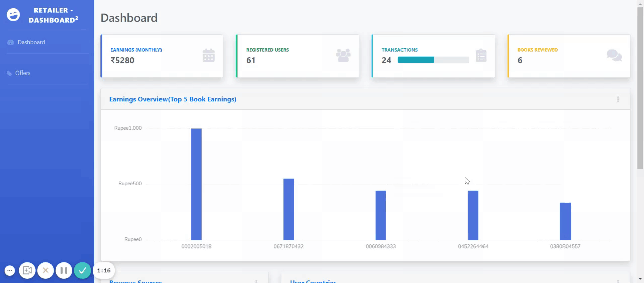
Task: Click the recorder add video clip button
Action: point(27,270)
